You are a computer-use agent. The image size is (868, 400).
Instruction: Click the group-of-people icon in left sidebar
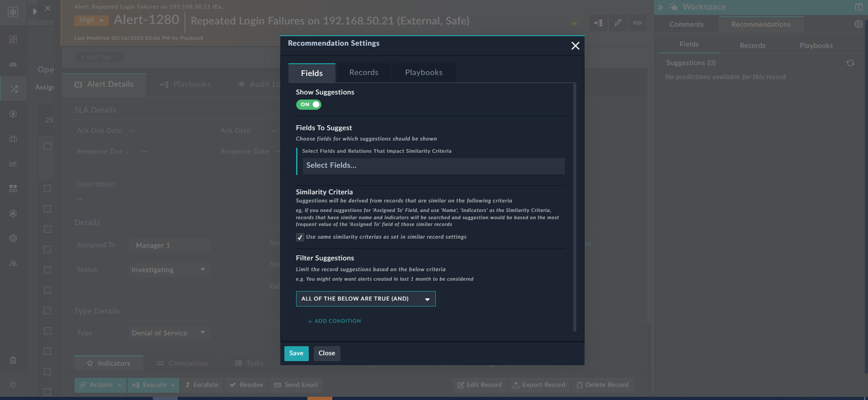click(x=13, y=64)
